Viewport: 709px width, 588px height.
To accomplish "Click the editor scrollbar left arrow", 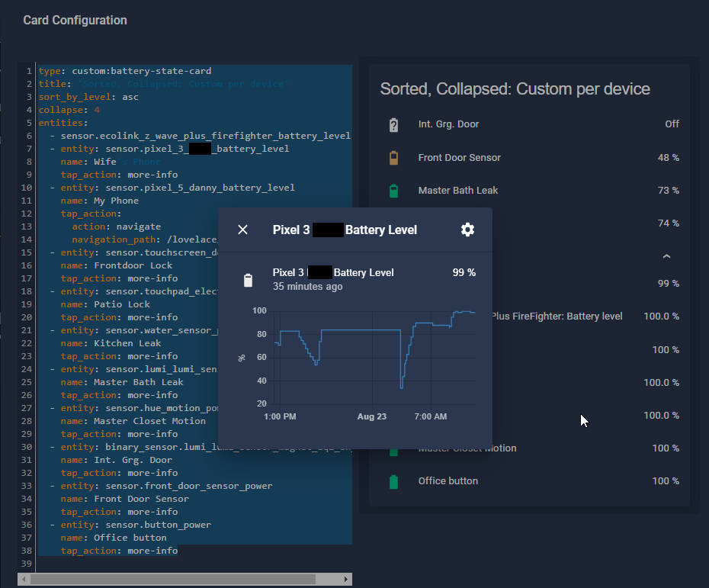I will click(24, 579).
